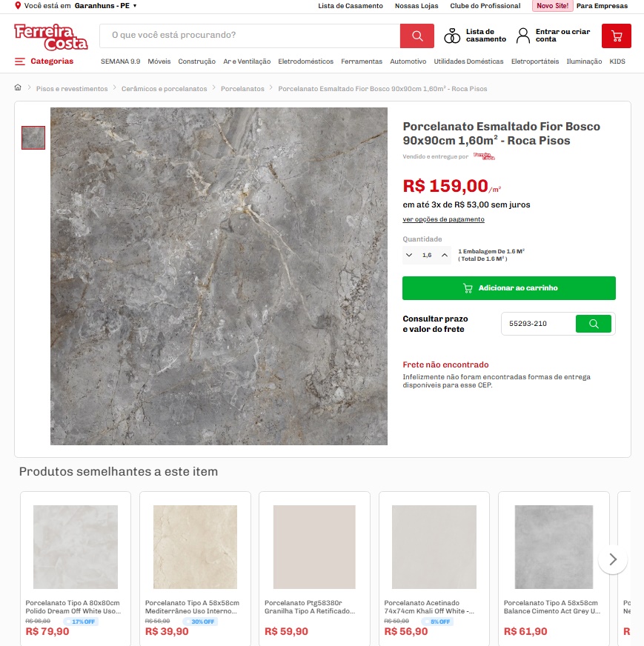The width and height of the screenshot is (644, 646).
Task: Go to home via breadcrumb house icon
Action: point(18,87)
